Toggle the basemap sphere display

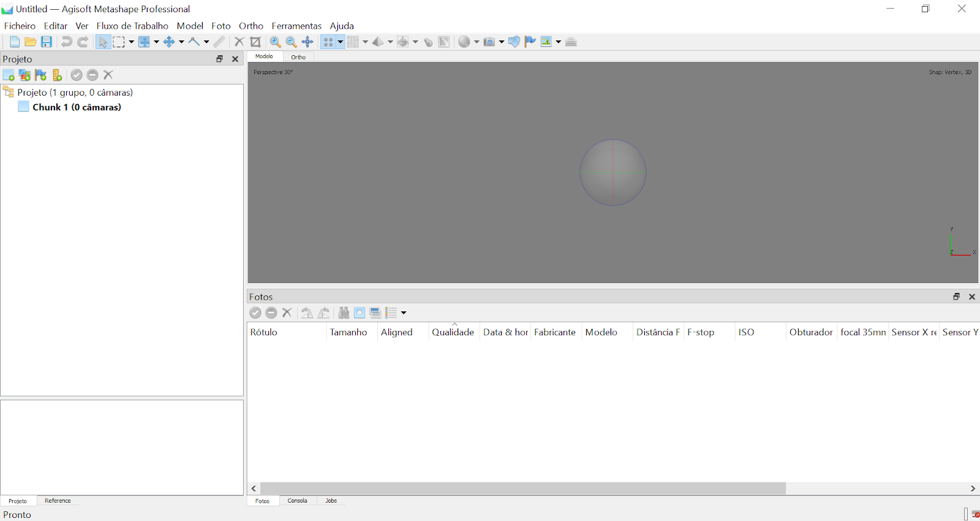tap(464, 42)
